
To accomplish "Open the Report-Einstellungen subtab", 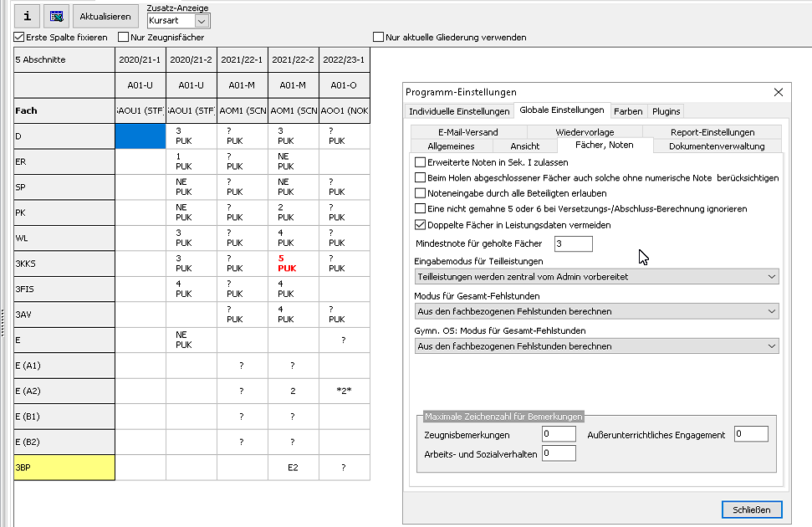I will (x=712, y=132).
